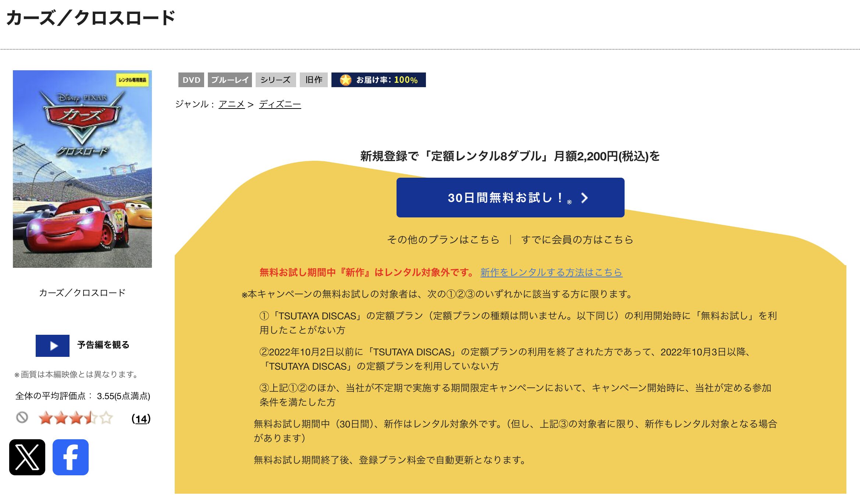
Task: Start the 30日間無料お試し trial button
Action: (510, 198)
